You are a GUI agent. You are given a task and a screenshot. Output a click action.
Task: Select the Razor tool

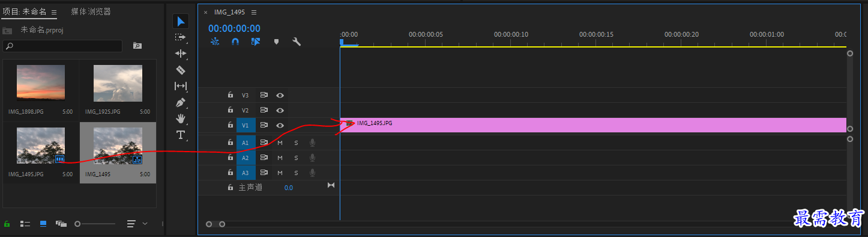(x=181, y=70)
